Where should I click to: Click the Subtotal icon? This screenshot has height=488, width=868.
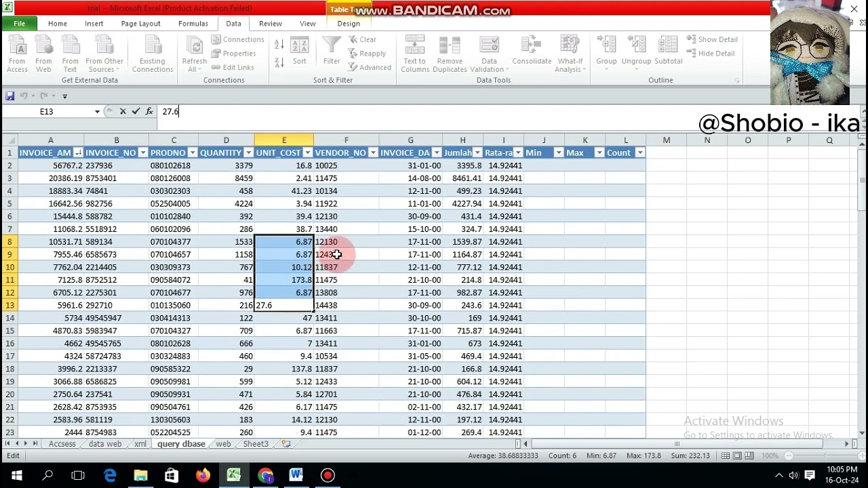[668, 51]
